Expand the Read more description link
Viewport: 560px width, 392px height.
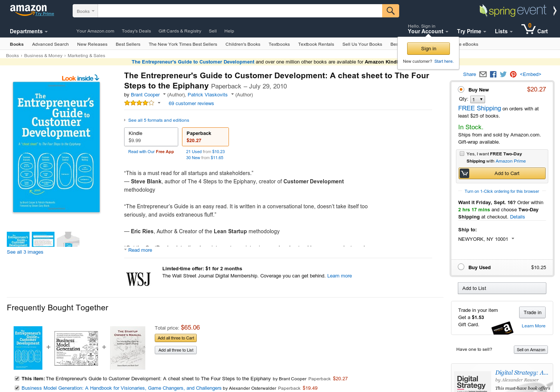pyautogui.click(x=140, y=250)
